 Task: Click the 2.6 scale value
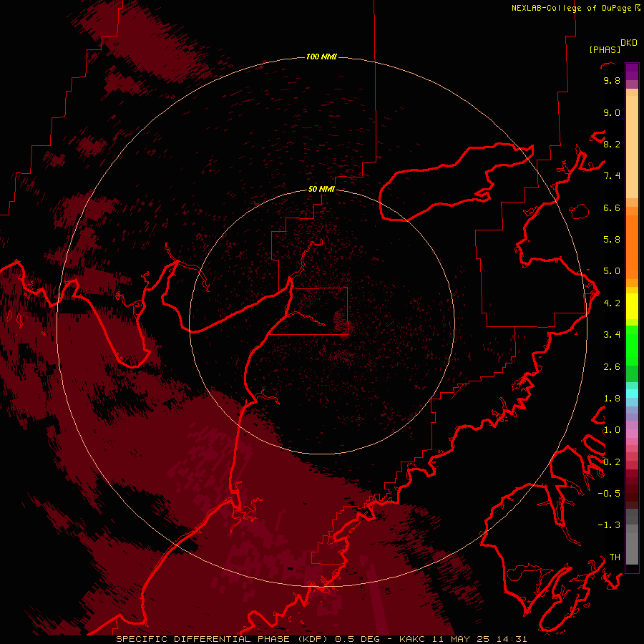tap(612, 367)
